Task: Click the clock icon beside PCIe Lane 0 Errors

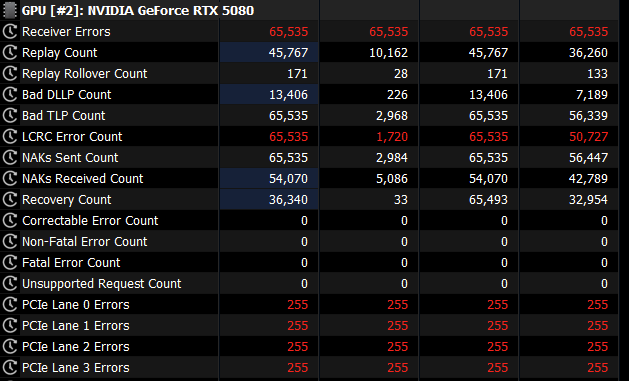Action: 10,304
